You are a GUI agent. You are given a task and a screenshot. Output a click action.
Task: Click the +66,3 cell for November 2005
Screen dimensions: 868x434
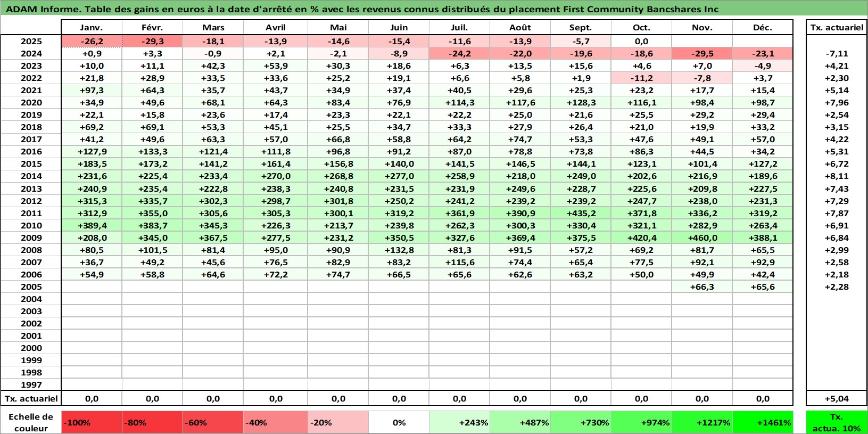coord(702,287)
